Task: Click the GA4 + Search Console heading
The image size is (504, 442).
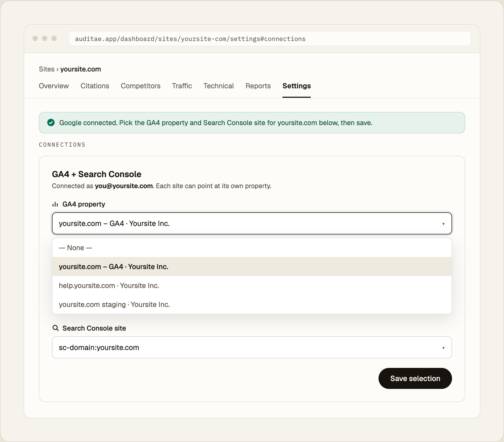Action: click(97, 174)
